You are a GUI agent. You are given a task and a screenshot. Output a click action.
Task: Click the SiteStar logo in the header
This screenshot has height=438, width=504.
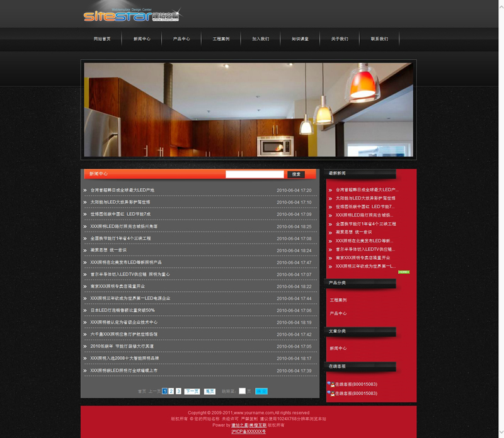131,15
